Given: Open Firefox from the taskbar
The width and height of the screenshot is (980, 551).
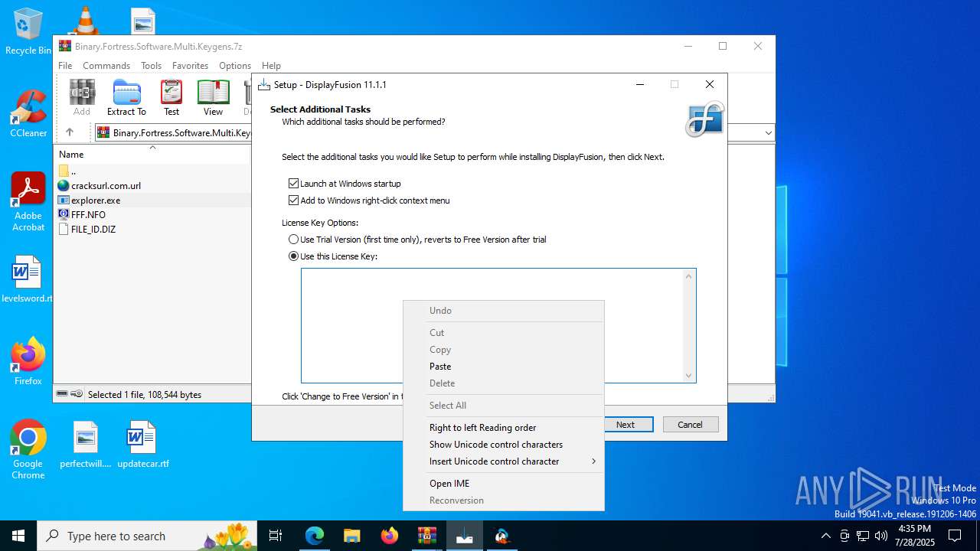Looking at the screenshot, I should click(x=389, y=536).
